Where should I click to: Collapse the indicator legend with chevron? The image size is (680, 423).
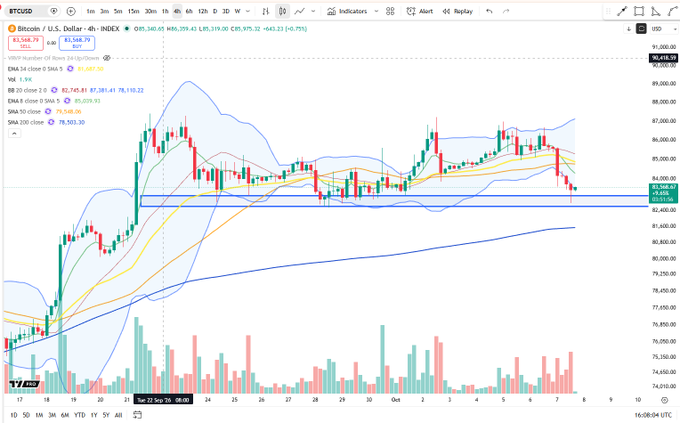click(14, 134)
